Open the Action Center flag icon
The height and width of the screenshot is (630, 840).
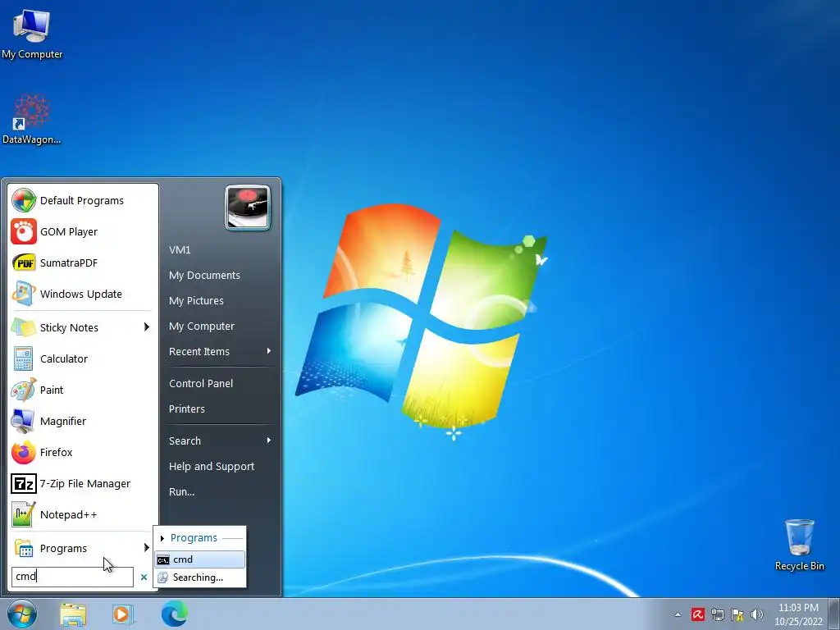[x=737, y=614]
